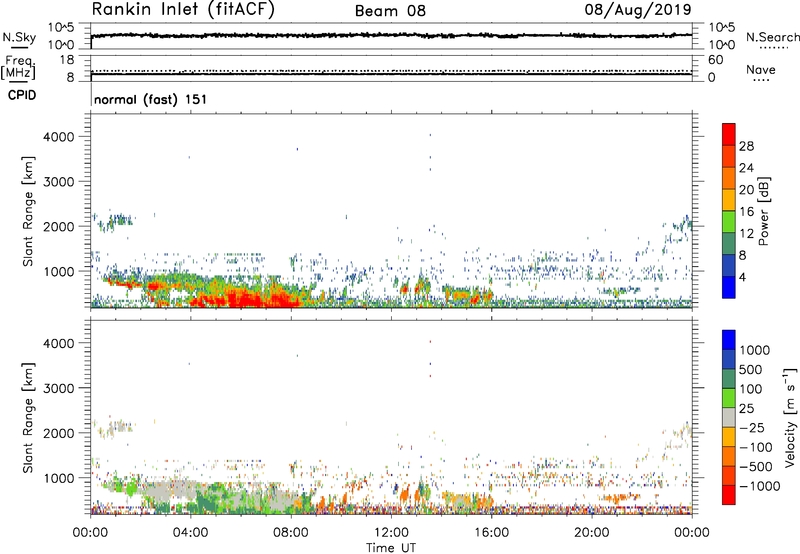Viewport: 800px width, 554px height.
Task: Click the dotted Nave legend line sample
Action: click(761, 81)
